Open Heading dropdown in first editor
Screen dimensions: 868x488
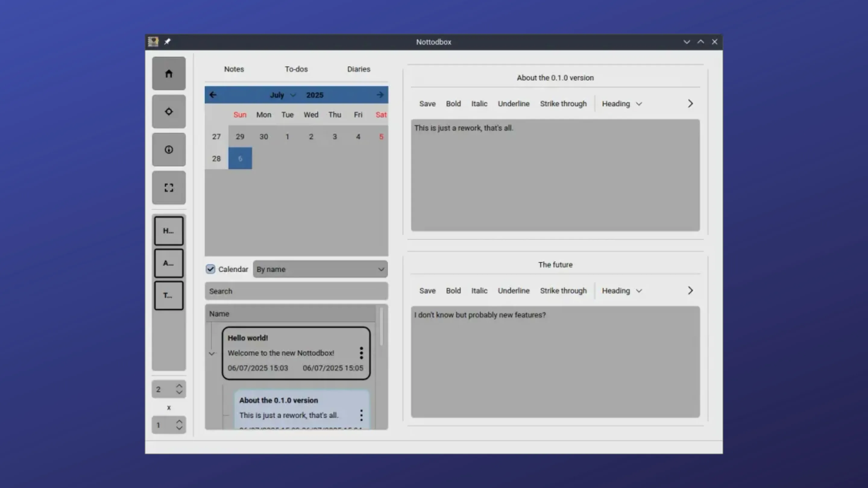[x=622, y=104]
